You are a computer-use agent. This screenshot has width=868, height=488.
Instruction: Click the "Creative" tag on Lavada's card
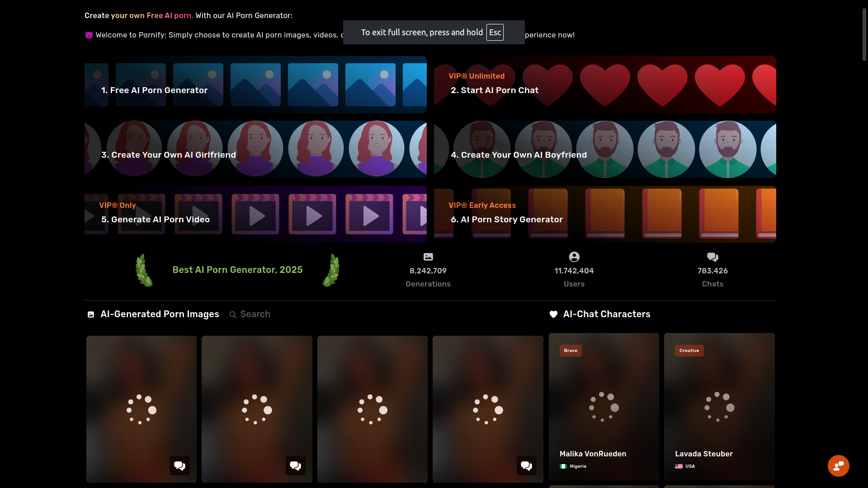pos(689,351)
